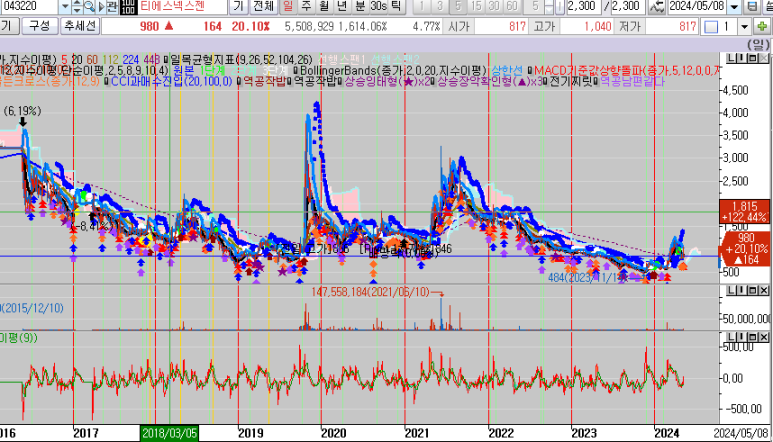Click the date field 2024/05/08
773x442 pixels.
697,6
